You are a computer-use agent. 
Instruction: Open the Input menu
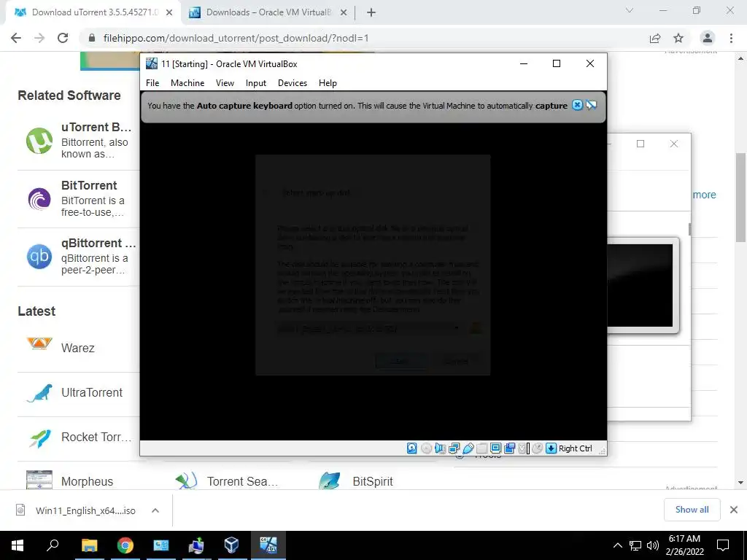(x=256, y=83)
